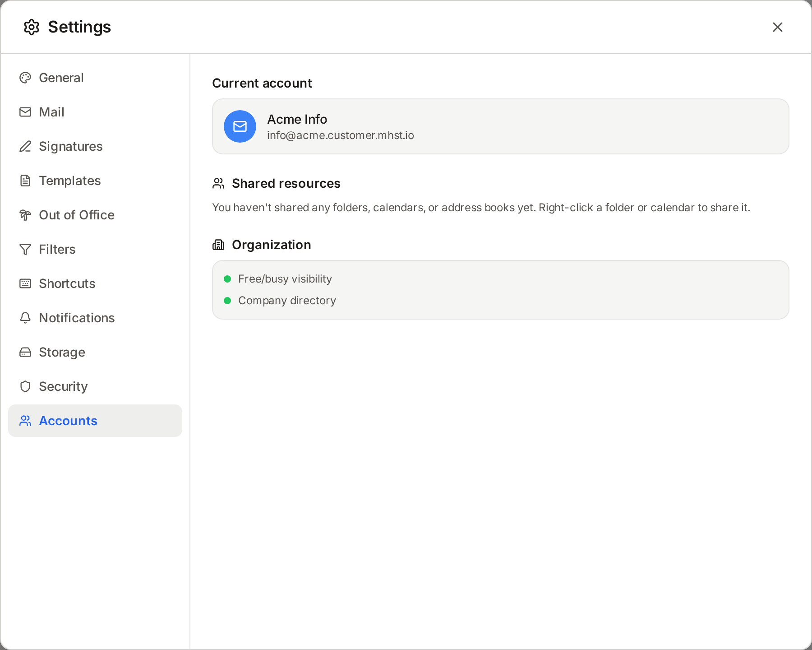Open the Out of Office settings
This screenshot has height=650, width=812.
76,215
